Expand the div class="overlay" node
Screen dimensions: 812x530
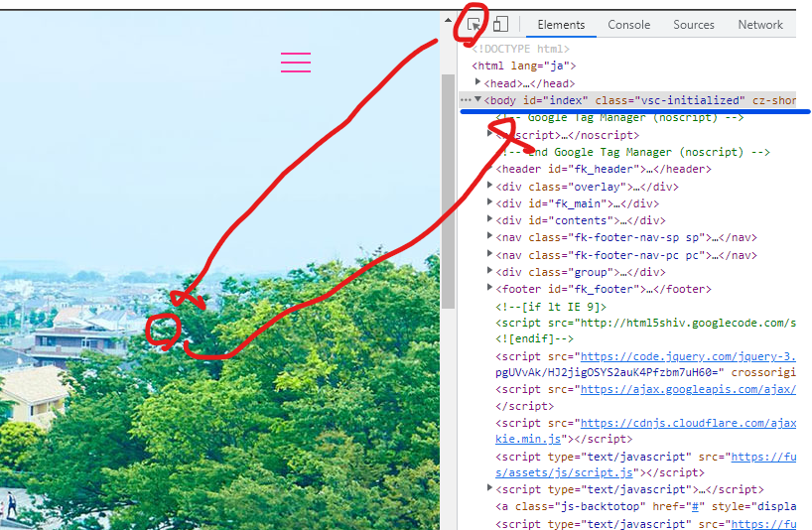coord(490,187)
